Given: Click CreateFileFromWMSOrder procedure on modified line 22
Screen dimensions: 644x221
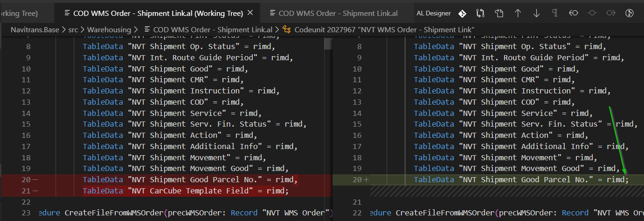Looking at the screenshot, I should (445, 213).
